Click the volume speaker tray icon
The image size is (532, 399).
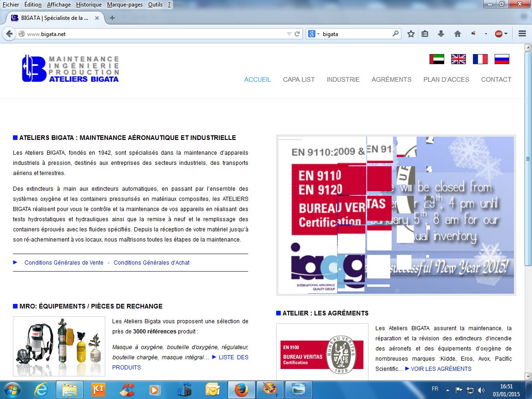coord(481,390)
